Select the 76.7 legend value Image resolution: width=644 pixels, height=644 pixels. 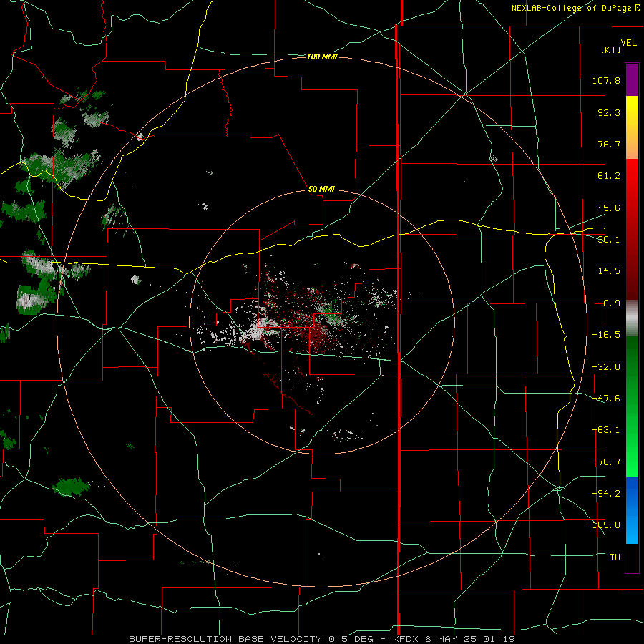tap(609, 144)
